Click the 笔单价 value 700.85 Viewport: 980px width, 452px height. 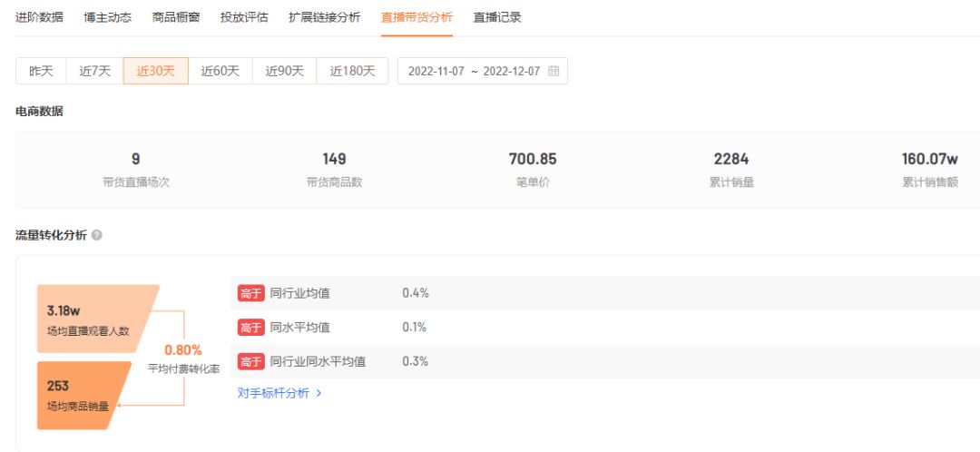coord(533,159)
